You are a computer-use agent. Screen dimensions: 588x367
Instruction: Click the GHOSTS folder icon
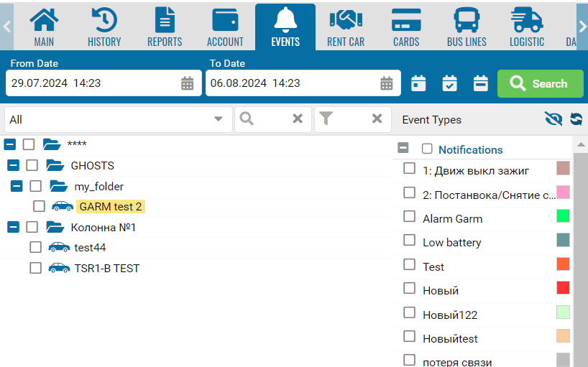(55, 166)
